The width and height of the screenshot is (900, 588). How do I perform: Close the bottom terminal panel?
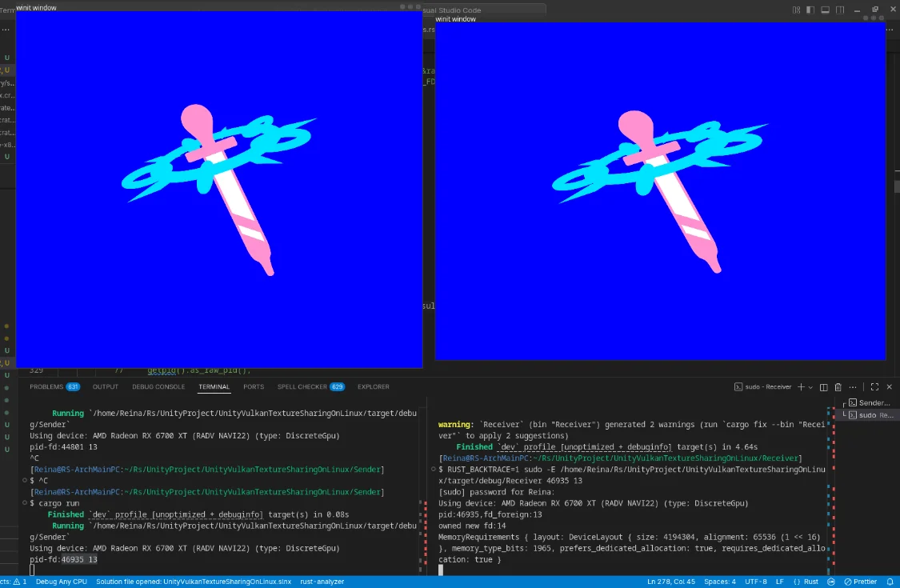tap(889, 387)
